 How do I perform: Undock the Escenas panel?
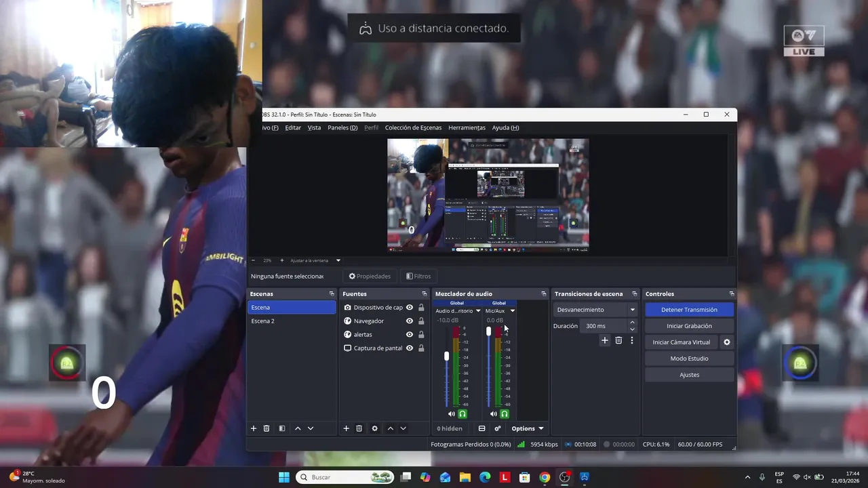click(332, 293)
